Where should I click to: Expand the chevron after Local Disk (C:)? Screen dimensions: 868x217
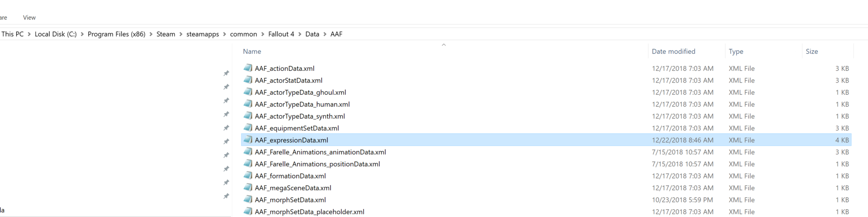(x=82, y=34)
